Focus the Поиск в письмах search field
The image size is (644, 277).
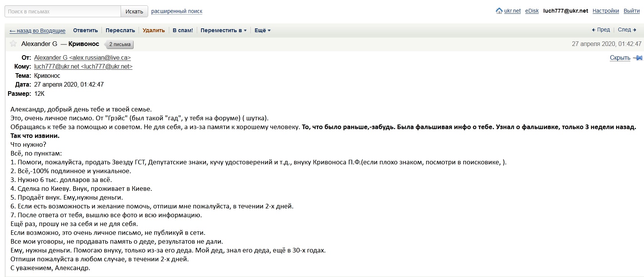tap(63, 11)
